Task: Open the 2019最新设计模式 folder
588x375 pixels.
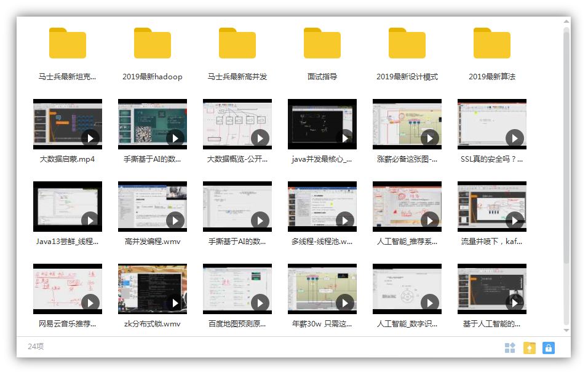Action: tap(407, 43)
